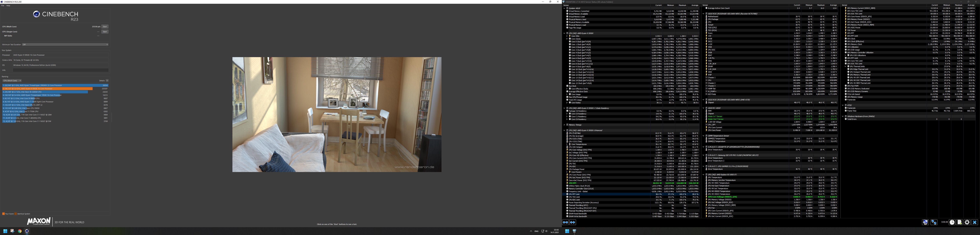The width and height of the screenshot is (980, 235).
Task: Click the Minimum column header in first HWiNFO panel
Action: pyautogui.click(x=671, y=5)
